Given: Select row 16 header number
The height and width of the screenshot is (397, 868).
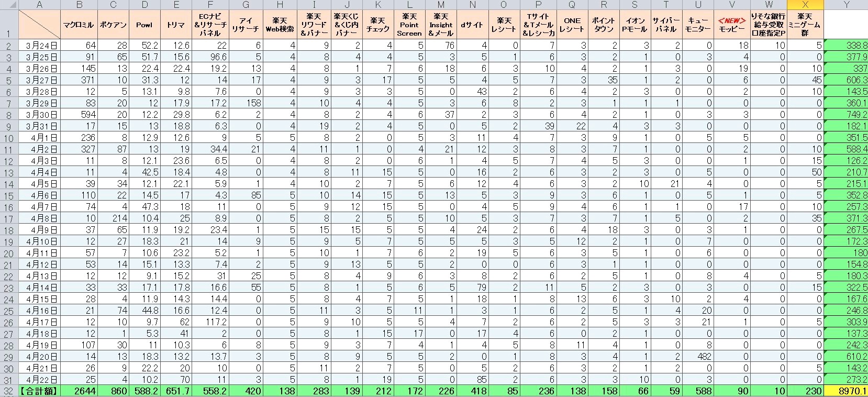Looking at the screenshot, I should tap(9, 207).
